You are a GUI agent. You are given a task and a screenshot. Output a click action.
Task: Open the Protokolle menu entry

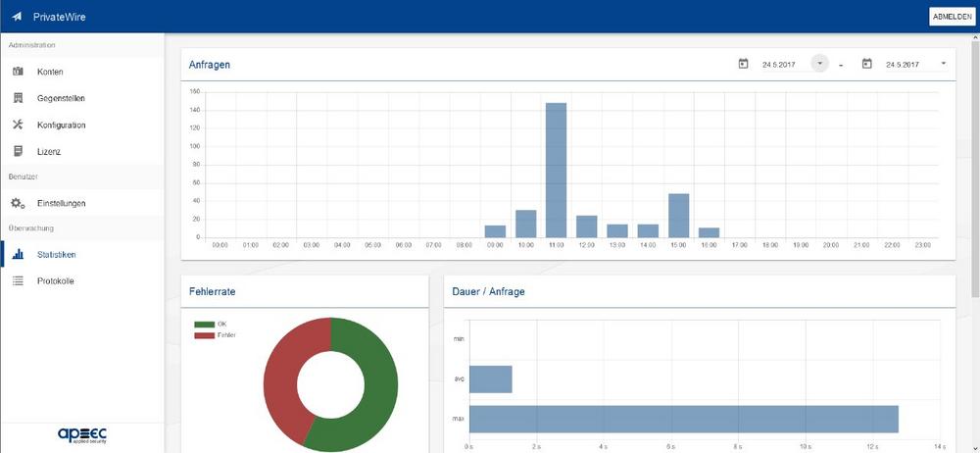tap(82, 281)
